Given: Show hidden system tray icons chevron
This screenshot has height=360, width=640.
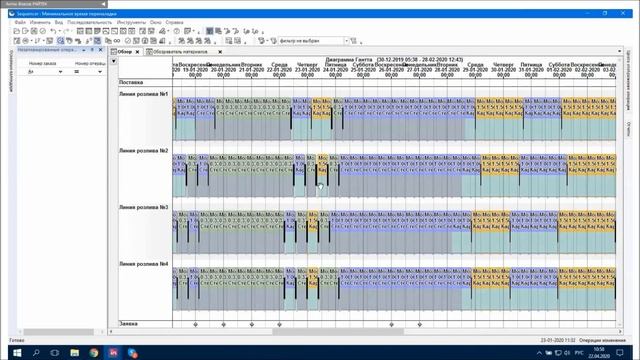Looking at the screenshot, I should click(539, 352).
